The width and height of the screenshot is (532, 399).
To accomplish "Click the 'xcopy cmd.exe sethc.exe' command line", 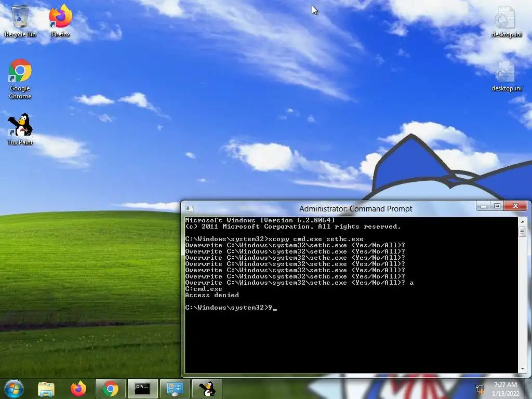I will click(274, 239).
